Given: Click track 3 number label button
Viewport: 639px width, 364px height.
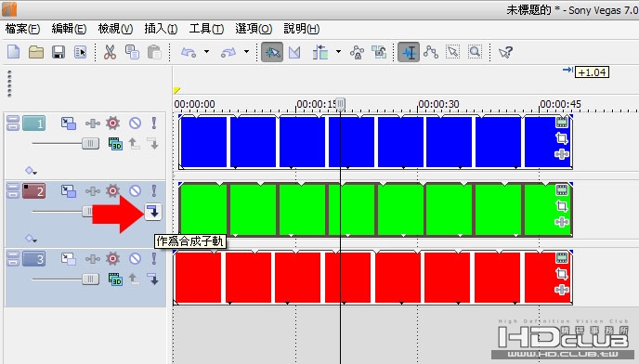Looking at the screenshot, I should pos(33,259).
